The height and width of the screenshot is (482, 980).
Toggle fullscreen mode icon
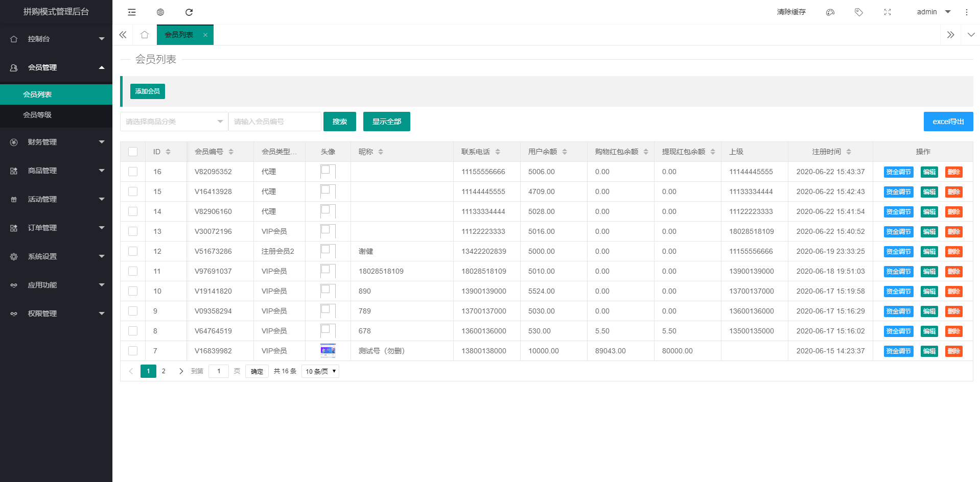[x=888, y=12]
